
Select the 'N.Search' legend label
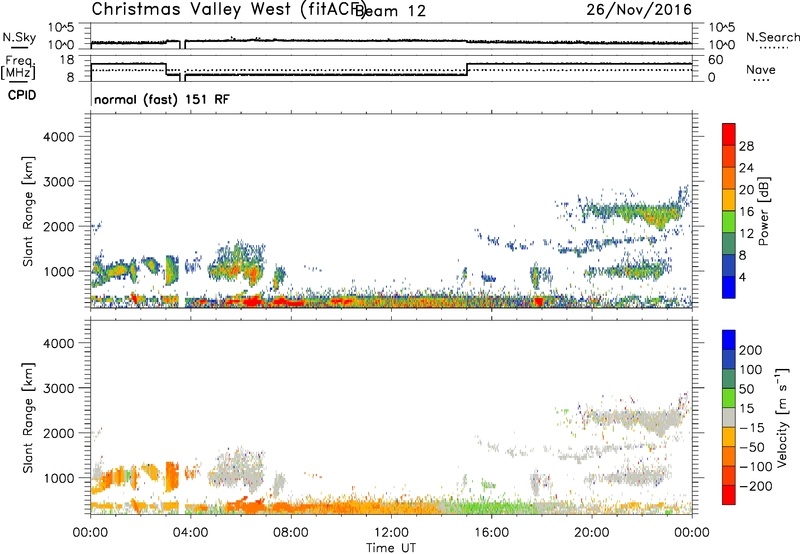click(772, 37)
